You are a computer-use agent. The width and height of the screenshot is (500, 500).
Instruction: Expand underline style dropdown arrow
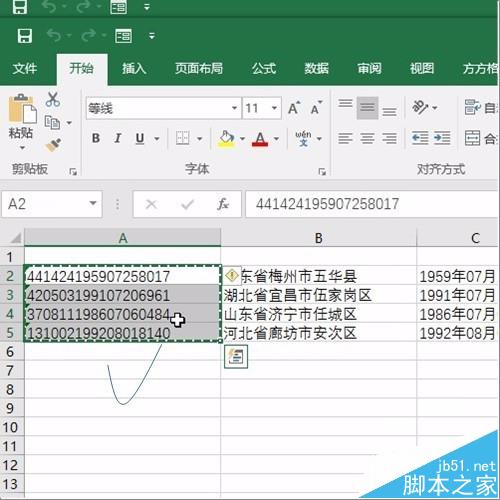(x=157, y=138)
